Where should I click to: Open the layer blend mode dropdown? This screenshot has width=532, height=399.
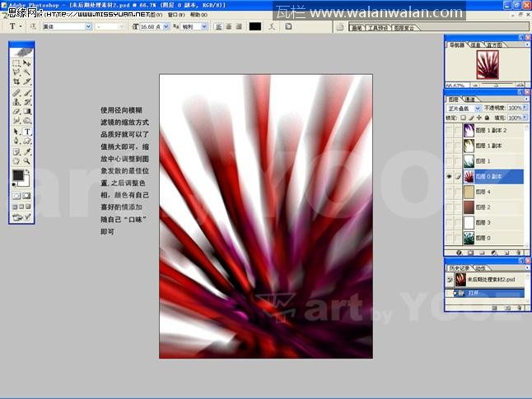[464, 108]
